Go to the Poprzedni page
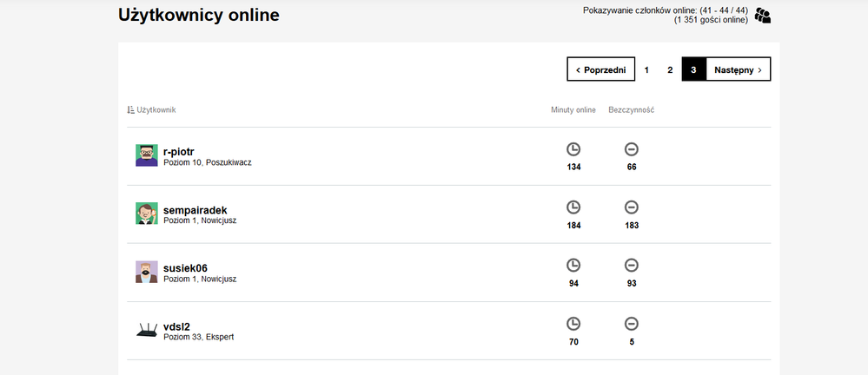Viewport: 868px width, 375px height. click(x=601, y=69)
